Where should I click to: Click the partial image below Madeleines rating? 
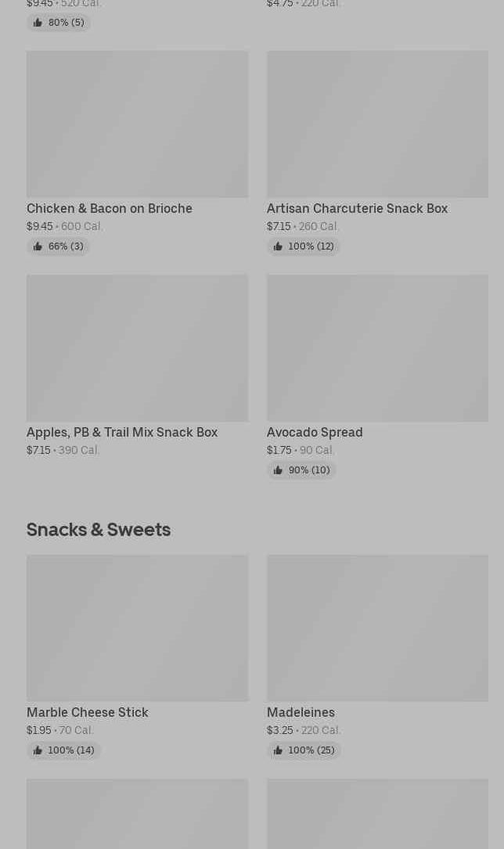pyautogui.click(x=377, y=814)
